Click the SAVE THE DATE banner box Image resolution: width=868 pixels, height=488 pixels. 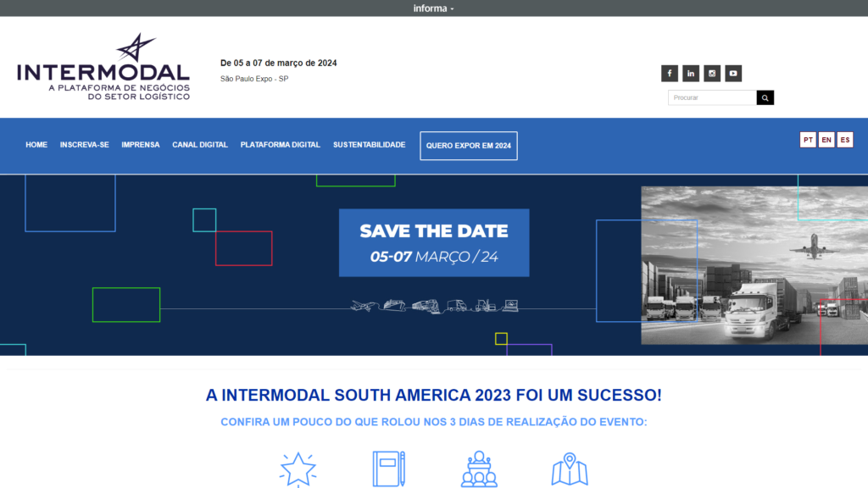point(434,243)
